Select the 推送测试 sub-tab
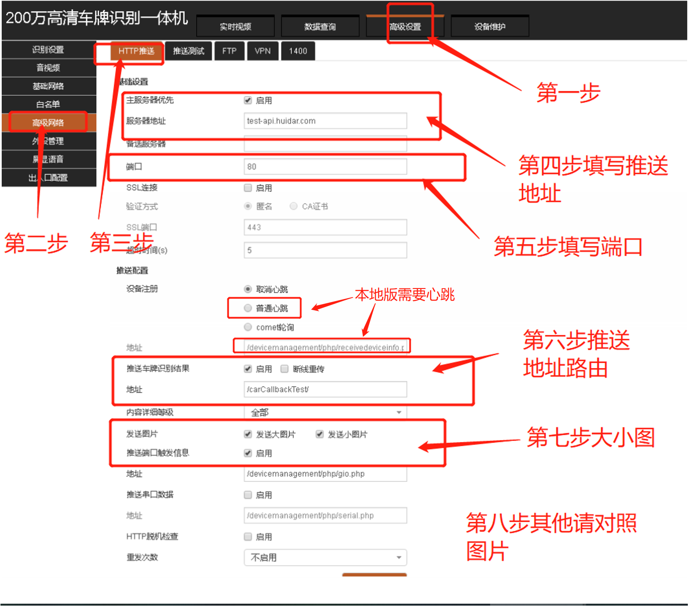This screenshot has width=700, height=610. click(189, 51)
